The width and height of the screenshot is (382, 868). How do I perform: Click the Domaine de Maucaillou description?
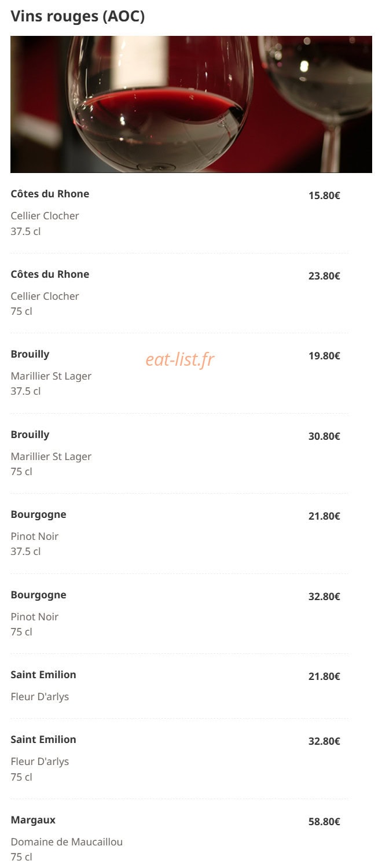click(67, 842)
